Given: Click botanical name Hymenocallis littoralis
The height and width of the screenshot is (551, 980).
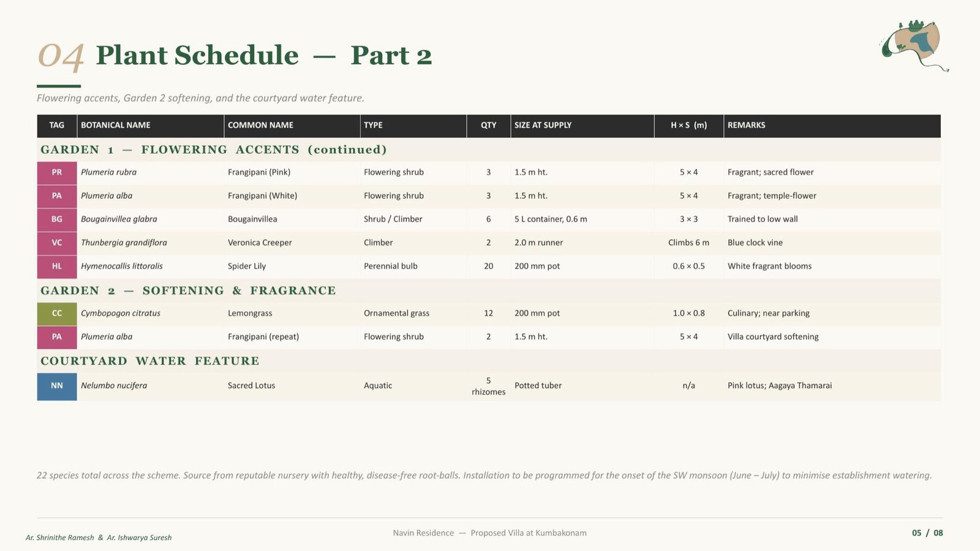Looking at the screenshot, I should (122, 266).
